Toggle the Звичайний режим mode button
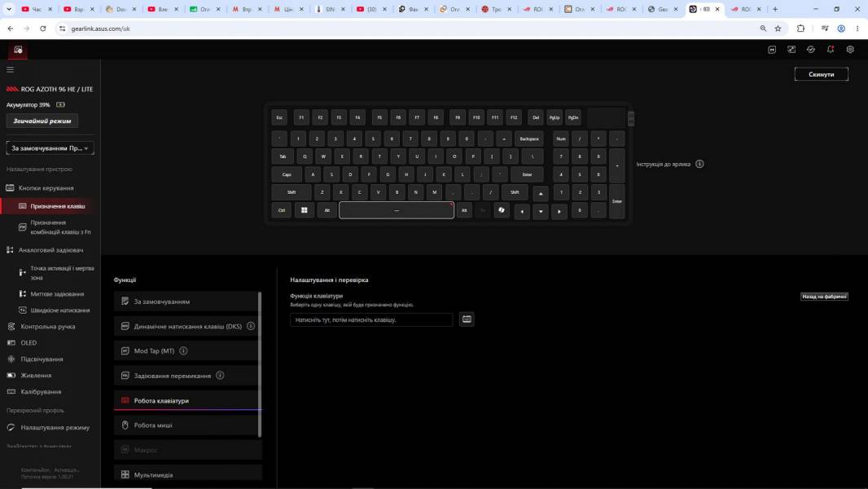 (x=42, y=121)
